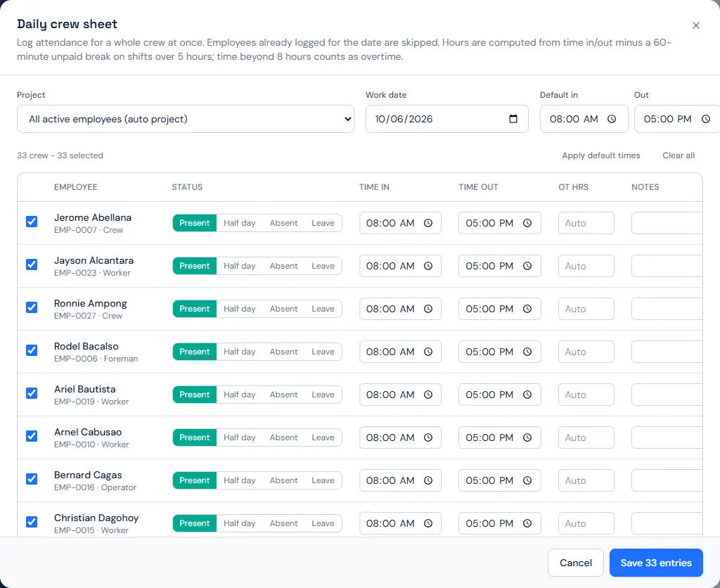Open time picker for Bernard Cagas's time out
This screenshot has width=720, height=588.
coord(527,480)
